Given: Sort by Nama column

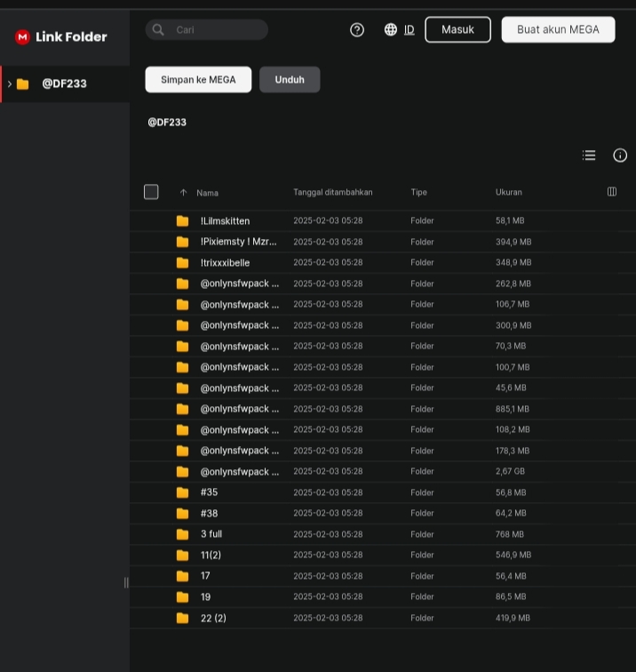Looking at the screenshot, I should point(207,193).
